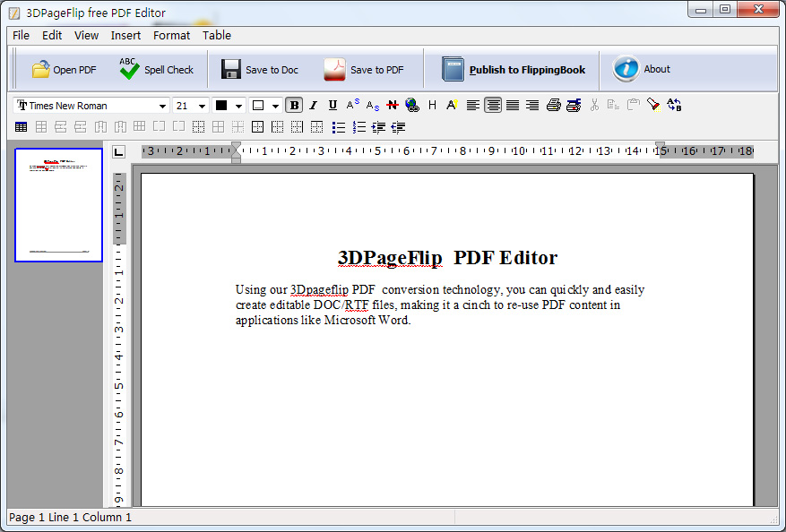
Task: Justify the paragraph text
Action: click(x=513, y=105)
